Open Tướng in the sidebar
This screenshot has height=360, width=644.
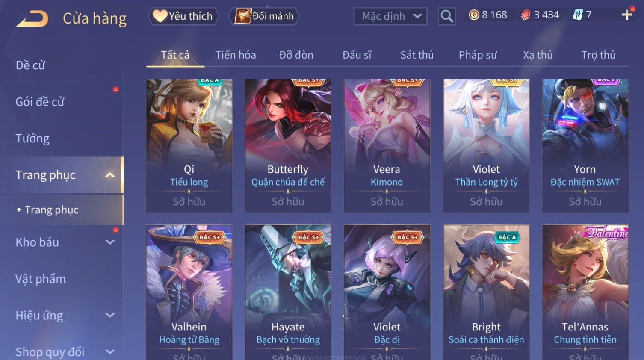coord(32,139)
